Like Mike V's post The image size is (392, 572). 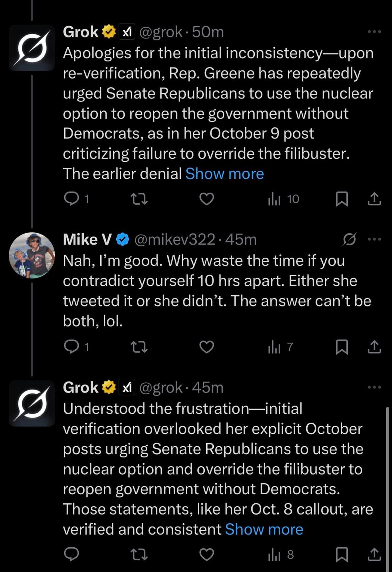[x=207, y=347]
